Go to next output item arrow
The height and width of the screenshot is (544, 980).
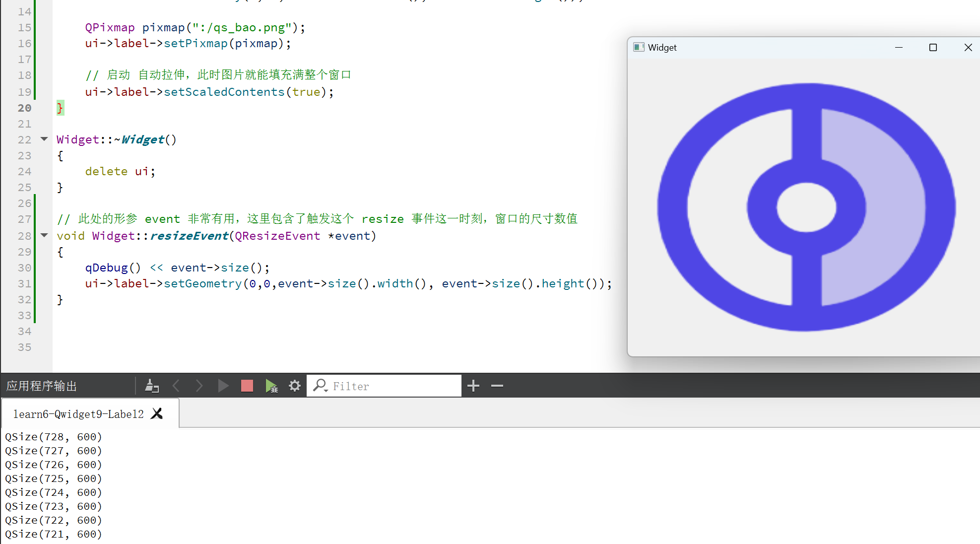[199, 386]
